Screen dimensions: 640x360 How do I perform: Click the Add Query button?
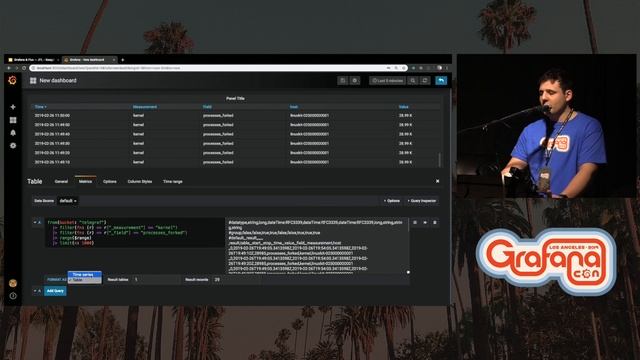click(x=55, y=291)
